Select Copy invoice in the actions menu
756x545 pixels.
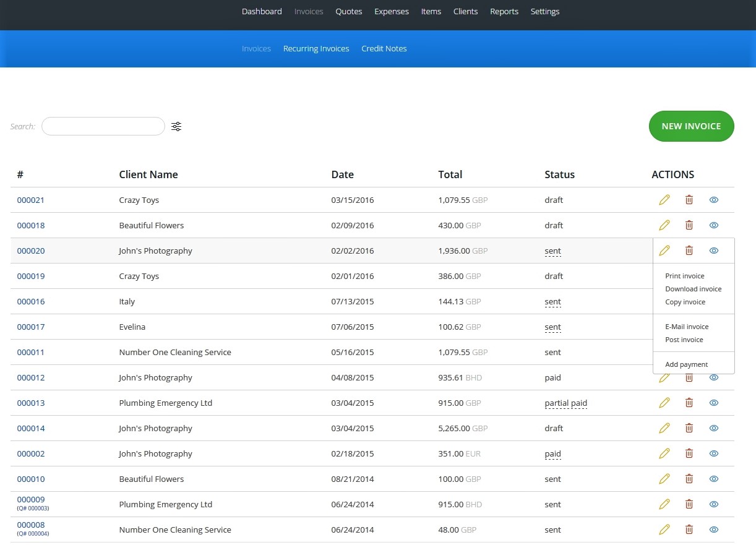(685, 302)
